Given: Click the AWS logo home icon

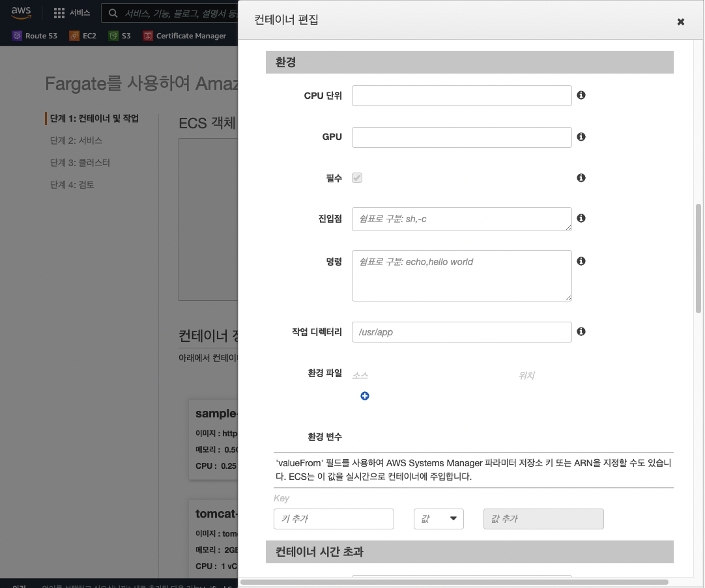Looking at the screenshot, I should pos(21,12).
